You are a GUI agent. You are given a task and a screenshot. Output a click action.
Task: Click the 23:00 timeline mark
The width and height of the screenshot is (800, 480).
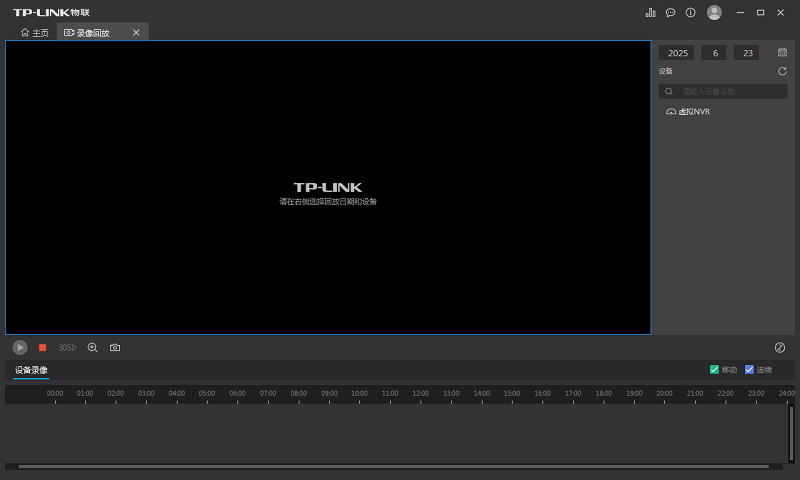(756, 393)
